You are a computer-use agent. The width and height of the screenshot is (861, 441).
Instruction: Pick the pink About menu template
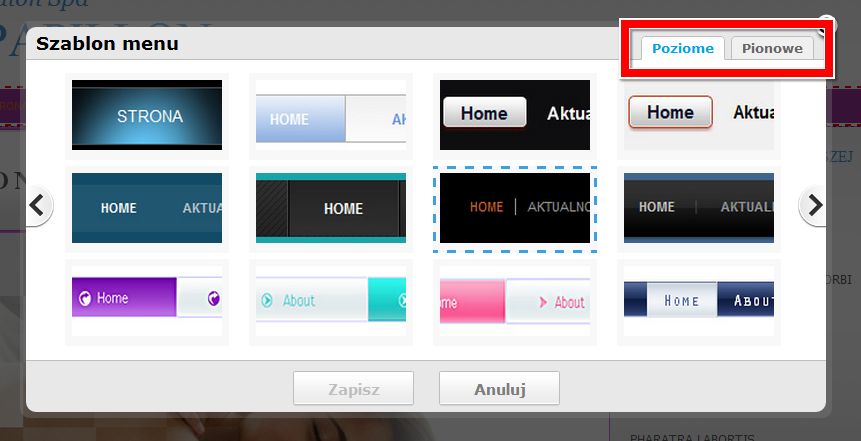(515, 301)
